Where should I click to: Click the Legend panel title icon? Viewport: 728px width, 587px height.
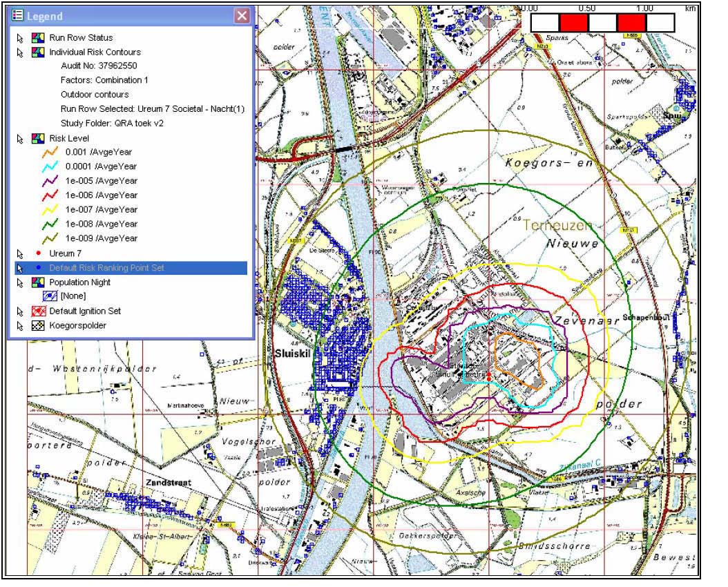[17, 15]
